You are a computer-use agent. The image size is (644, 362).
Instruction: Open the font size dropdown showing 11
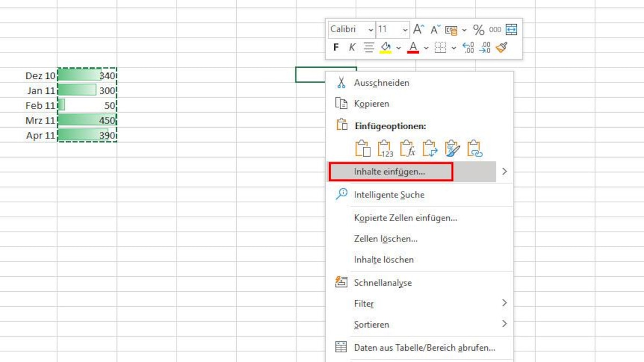(404, 29)
